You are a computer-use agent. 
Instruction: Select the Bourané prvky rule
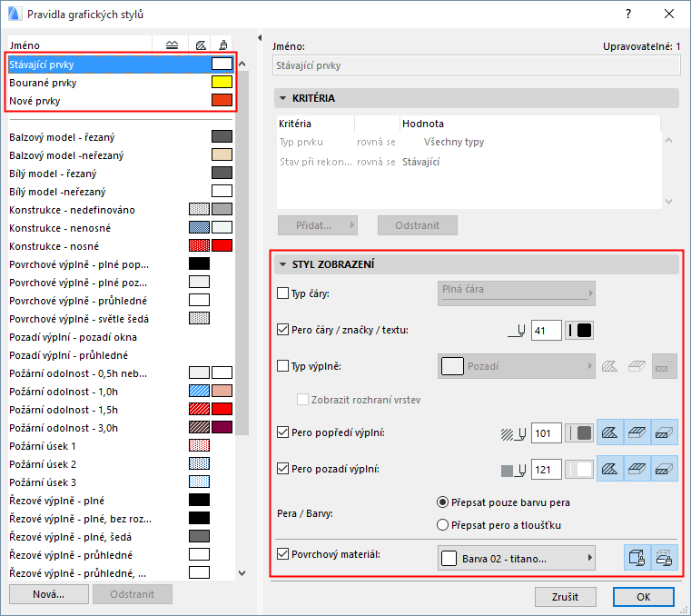(121, 83)
